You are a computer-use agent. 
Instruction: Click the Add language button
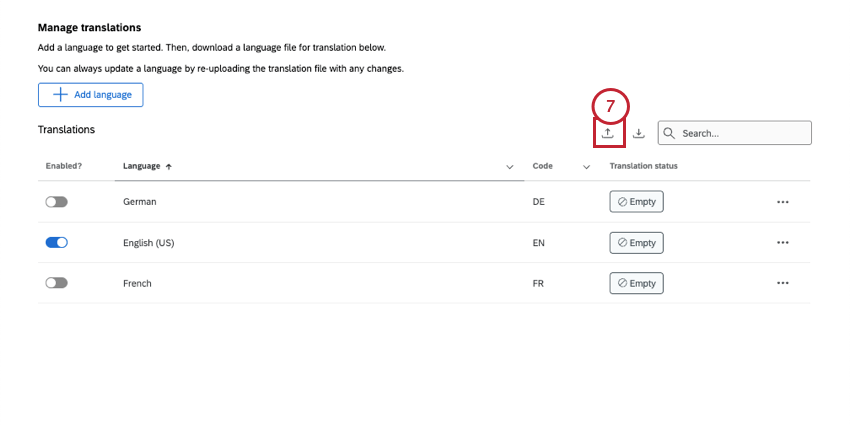coord(91,95)
